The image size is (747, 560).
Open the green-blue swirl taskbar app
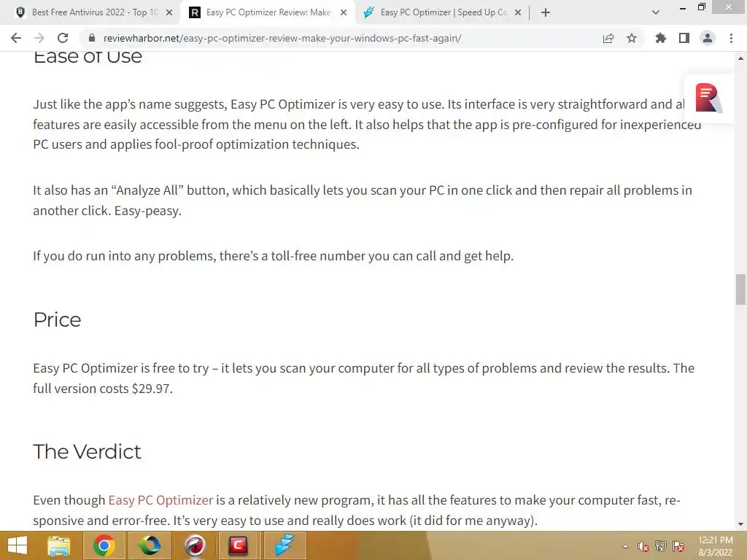[x=149, y=545]
